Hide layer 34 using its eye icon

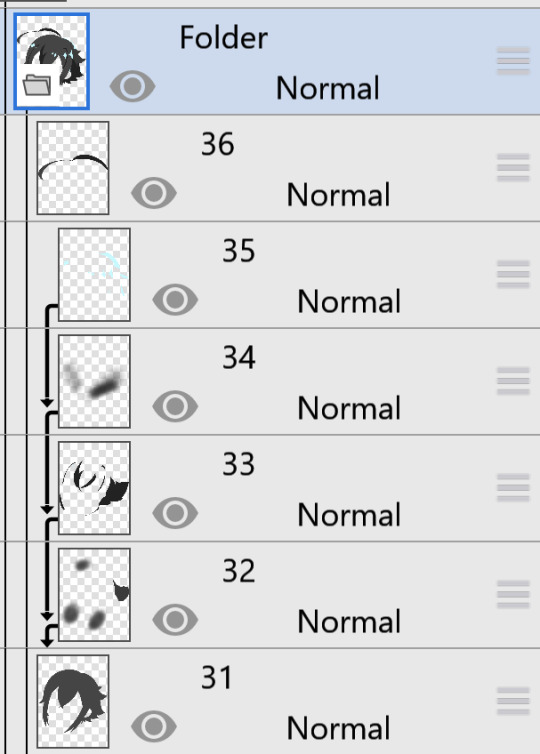(175, 406)
